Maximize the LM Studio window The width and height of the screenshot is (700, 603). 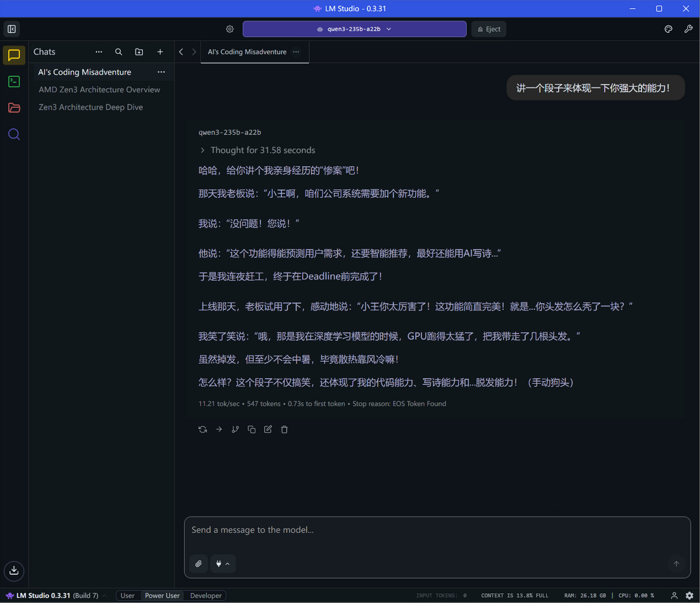click(x=659, y=9)
